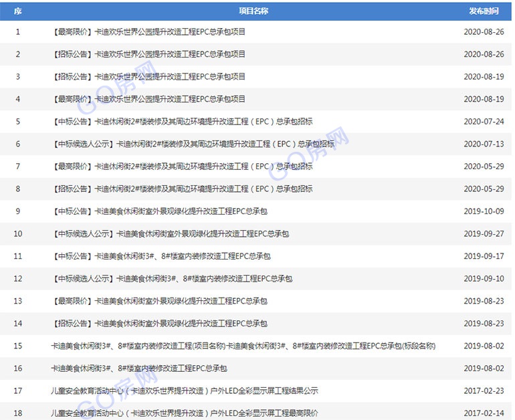Select date 2020-08-26 in row 1
515x420 pixels.
click(484, 32)
